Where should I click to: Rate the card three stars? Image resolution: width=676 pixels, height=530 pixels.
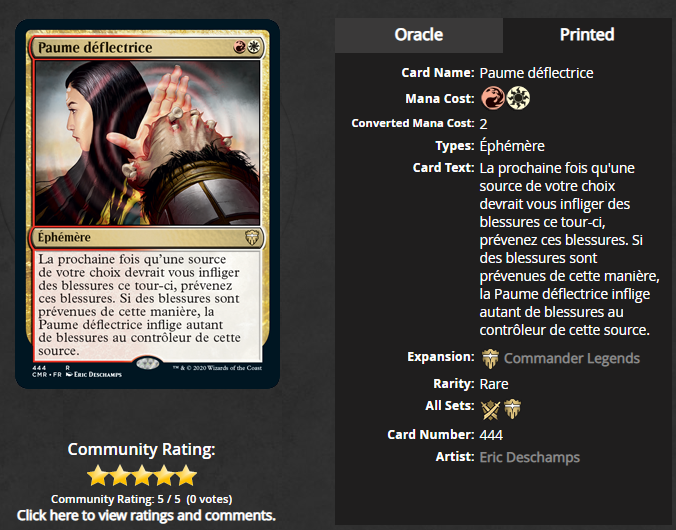coord(142,475)
